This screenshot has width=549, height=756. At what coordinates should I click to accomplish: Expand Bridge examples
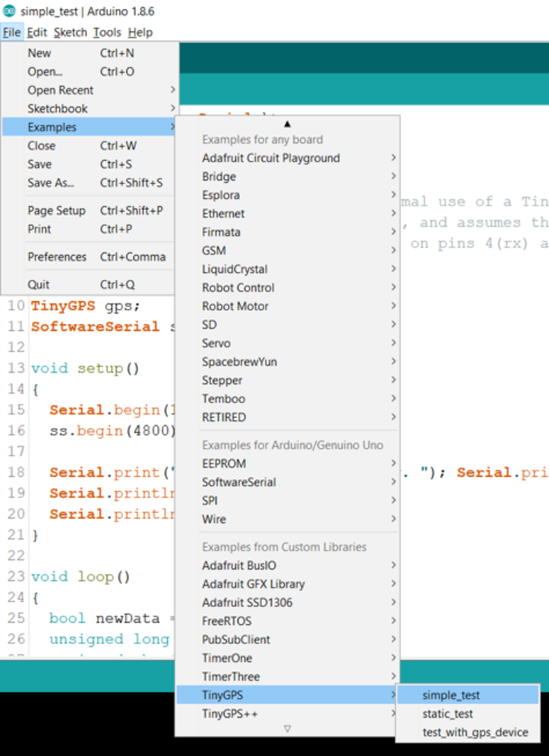287,176
